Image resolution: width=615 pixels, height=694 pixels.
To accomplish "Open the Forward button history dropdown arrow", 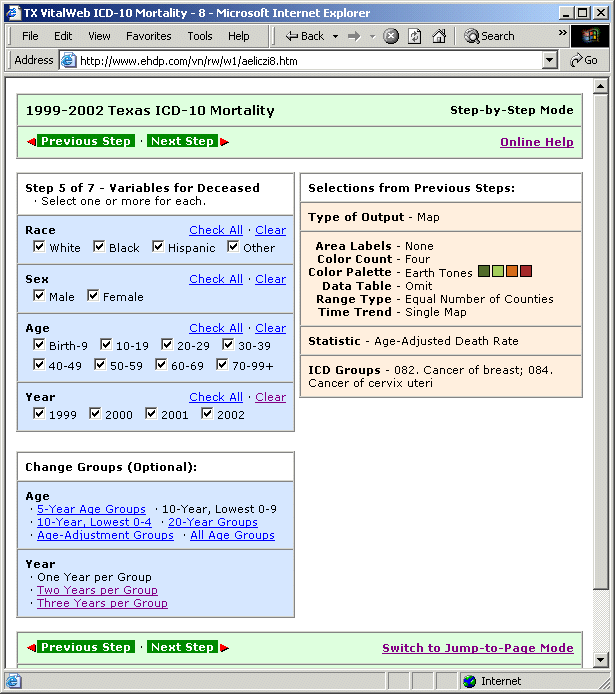I will tap(372, 36).
